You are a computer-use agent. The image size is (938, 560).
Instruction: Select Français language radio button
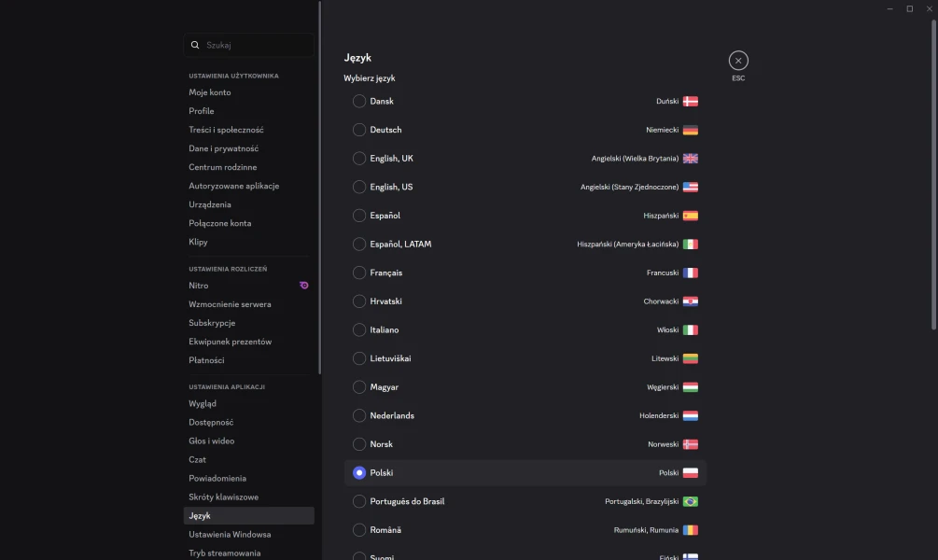pyautogui.click(x=359, y=273)
